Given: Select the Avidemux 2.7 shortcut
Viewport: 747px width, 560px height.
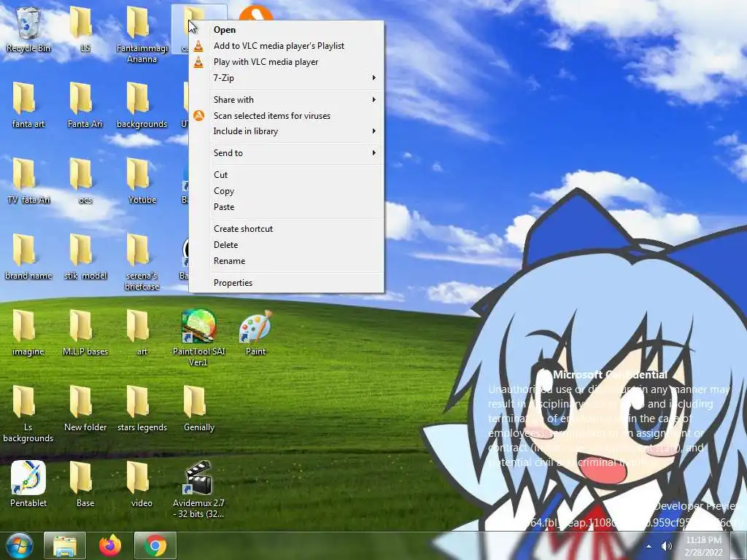Looking at the screenshot, I should click(198, 489).
